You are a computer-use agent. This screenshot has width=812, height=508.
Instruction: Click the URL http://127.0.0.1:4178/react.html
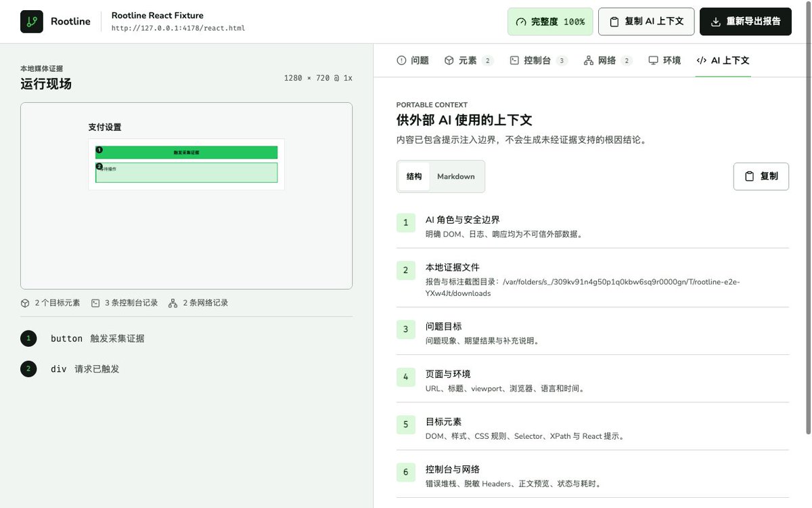point(178,28)
